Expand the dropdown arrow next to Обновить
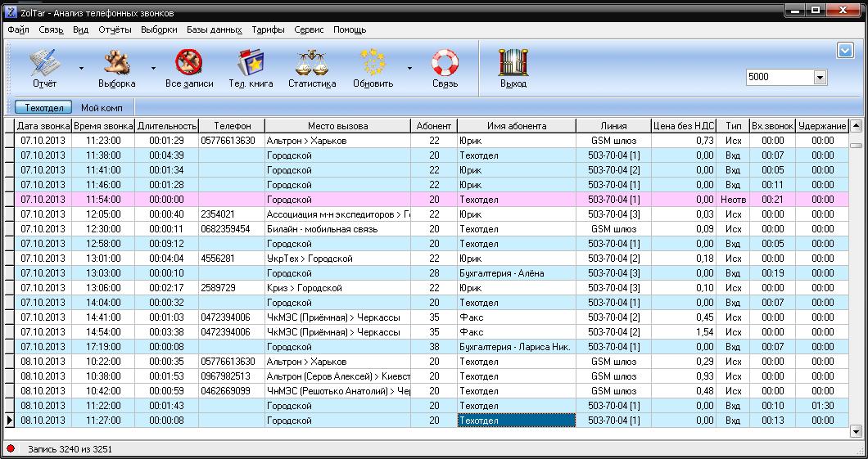Image resolution: width=868 pixels, height=459 pixels. point(409,69)
